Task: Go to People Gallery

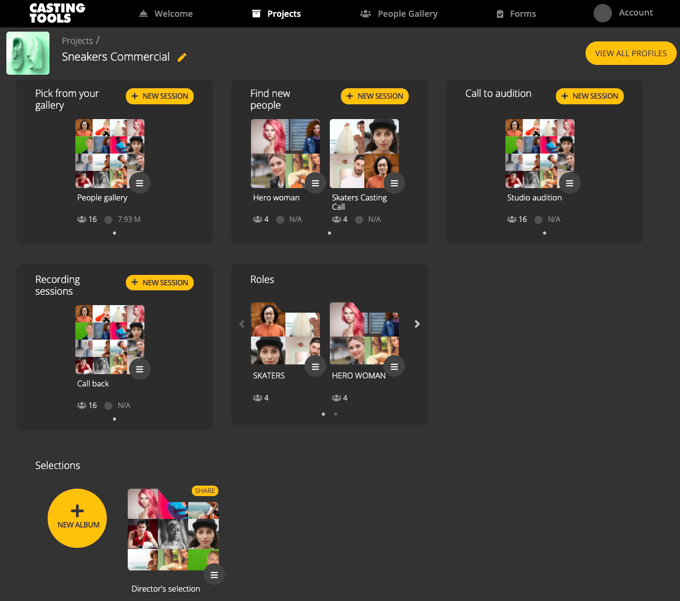Action: (399, 14)
